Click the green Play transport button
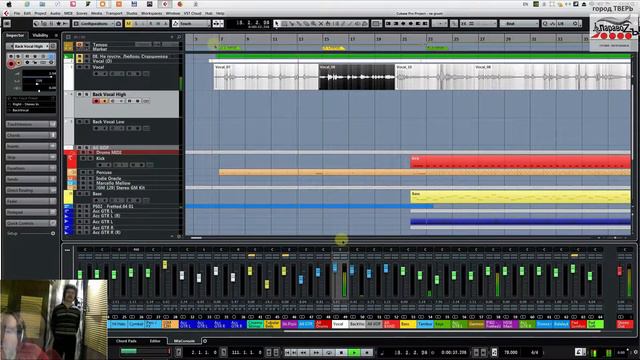The image size is (640, 360). pos(354,352)
